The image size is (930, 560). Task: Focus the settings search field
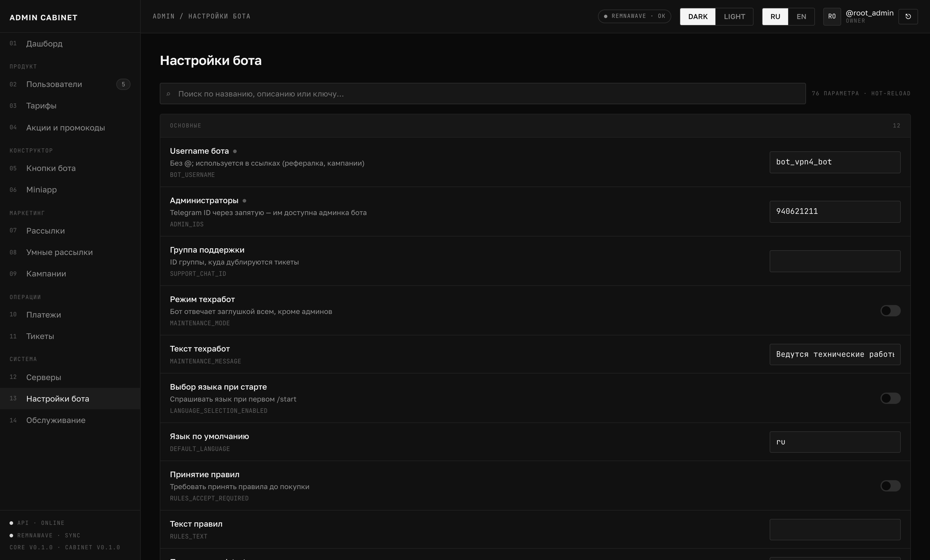[482, 94]
